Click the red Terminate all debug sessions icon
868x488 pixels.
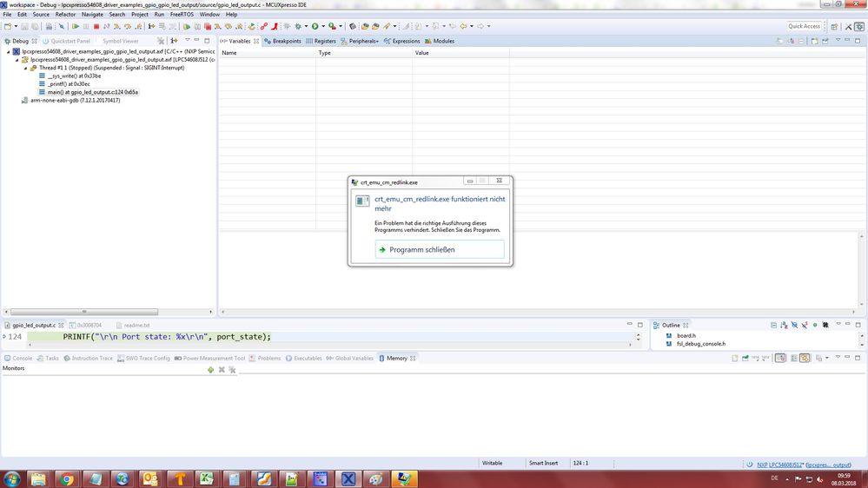coord(208,26)
